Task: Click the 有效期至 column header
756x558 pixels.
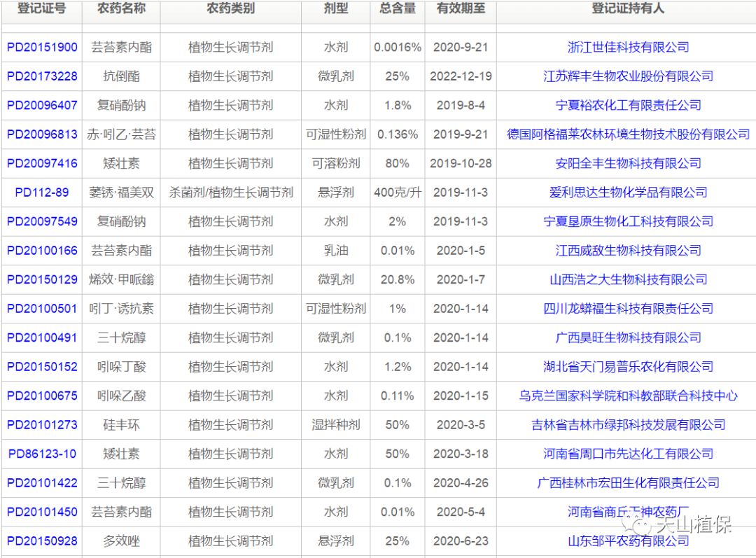Action: click(461, 9)
